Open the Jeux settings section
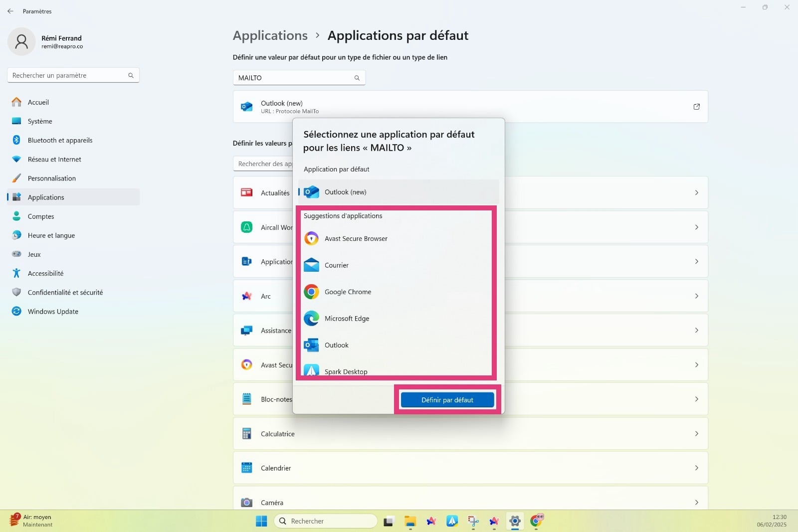Screen dimensions: 798x532 (73, 254)
